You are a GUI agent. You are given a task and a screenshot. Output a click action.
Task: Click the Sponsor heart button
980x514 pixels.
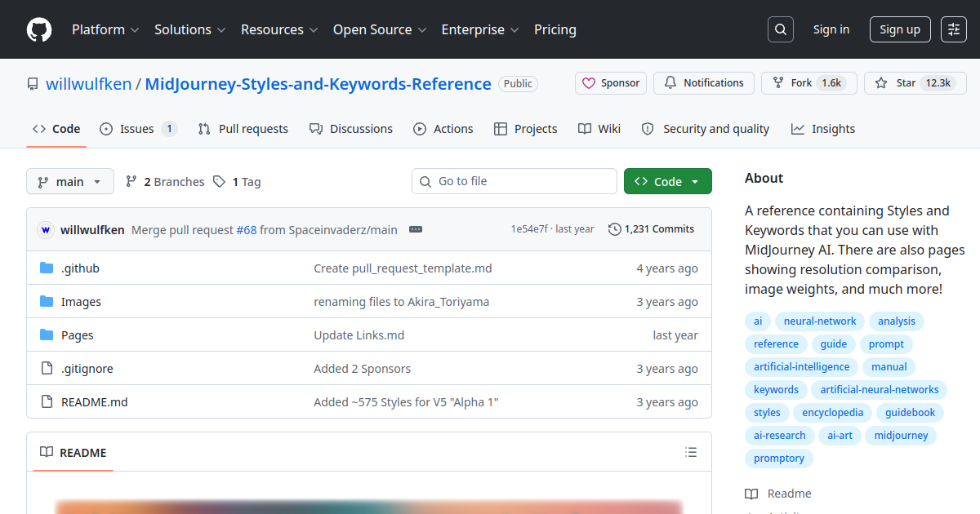coord(611,83)
